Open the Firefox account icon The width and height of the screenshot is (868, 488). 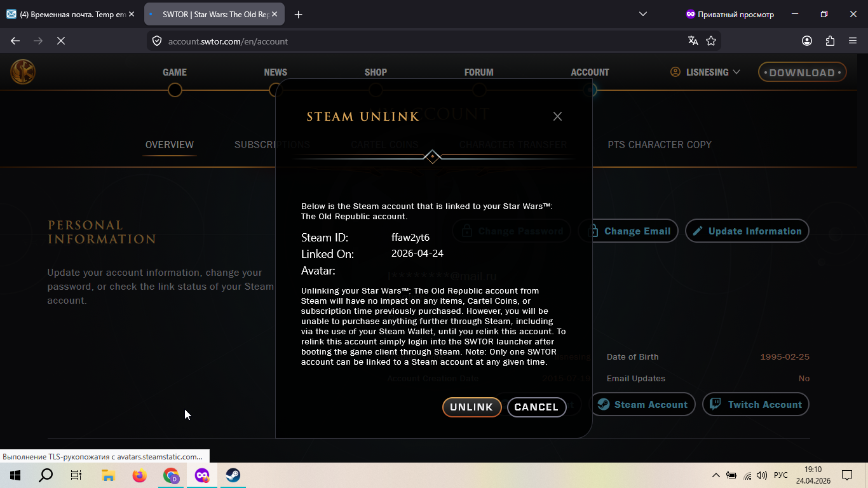click(x=807, y=41)
